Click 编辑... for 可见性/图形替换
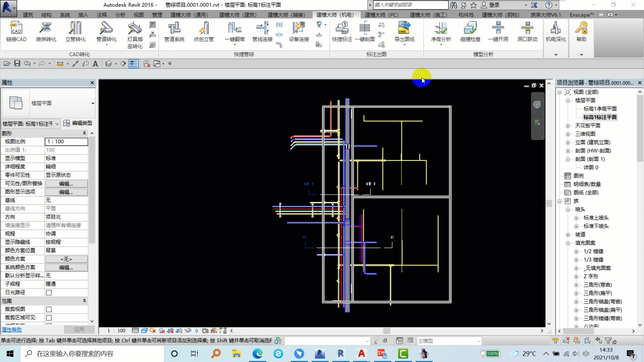The width and height of the screenshot is (644, 362). pyautogui.click(x=66, y=184)
